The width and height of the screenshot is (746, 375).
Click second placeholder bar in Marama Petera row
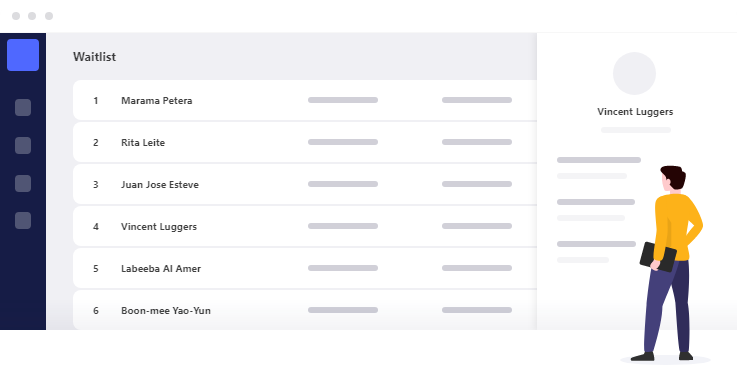[477, 100]
